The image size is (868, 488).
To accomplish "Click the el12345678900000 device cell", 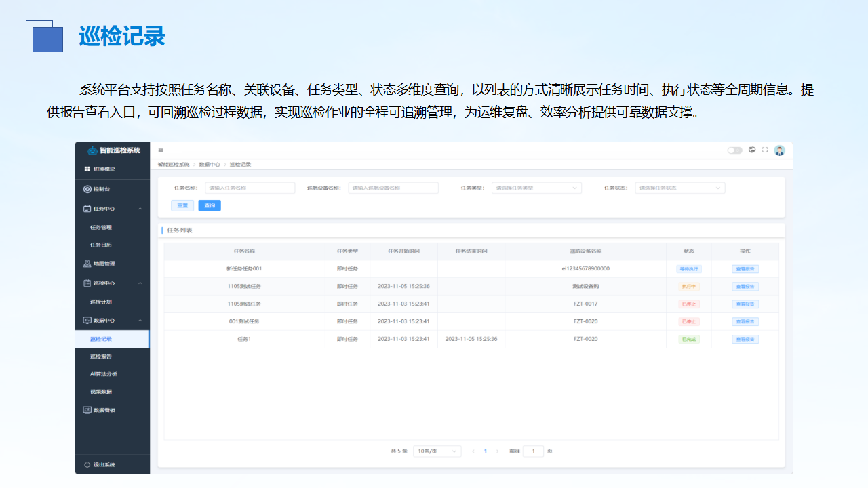I will click(585, 268).
